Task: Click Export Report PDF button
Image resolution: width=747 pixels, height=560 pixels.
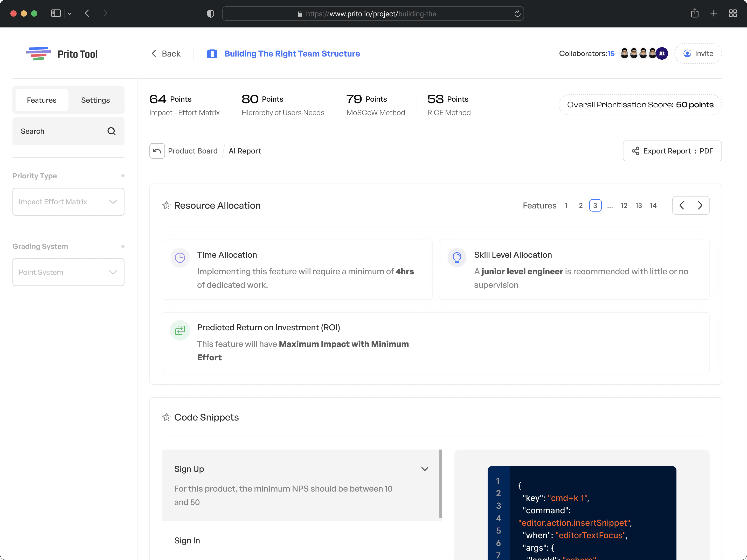Action: pyautogui.click(x=672, y=151)
